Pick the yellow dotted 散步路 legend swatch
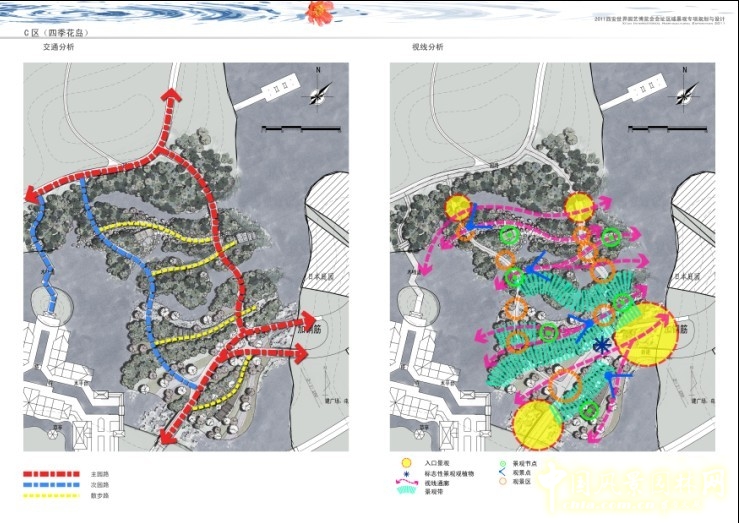739x523 pixels. pos(53,494)
